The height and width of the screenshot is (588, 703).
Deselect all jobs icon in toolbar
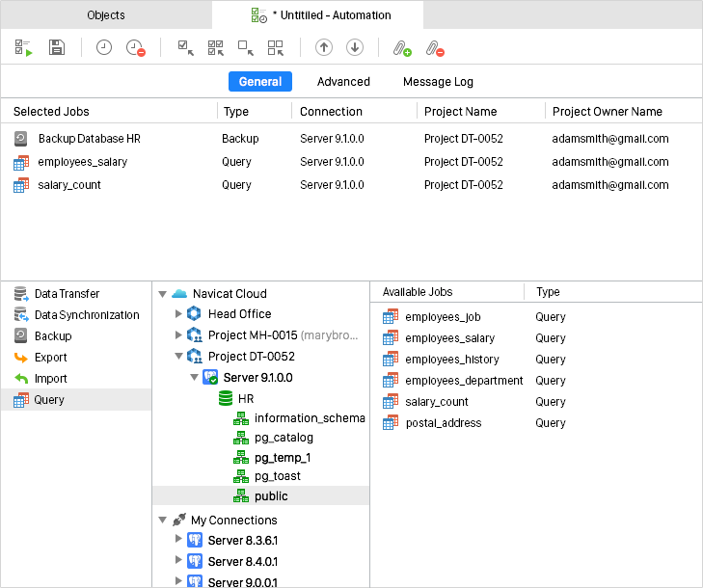tap(275, 47)
